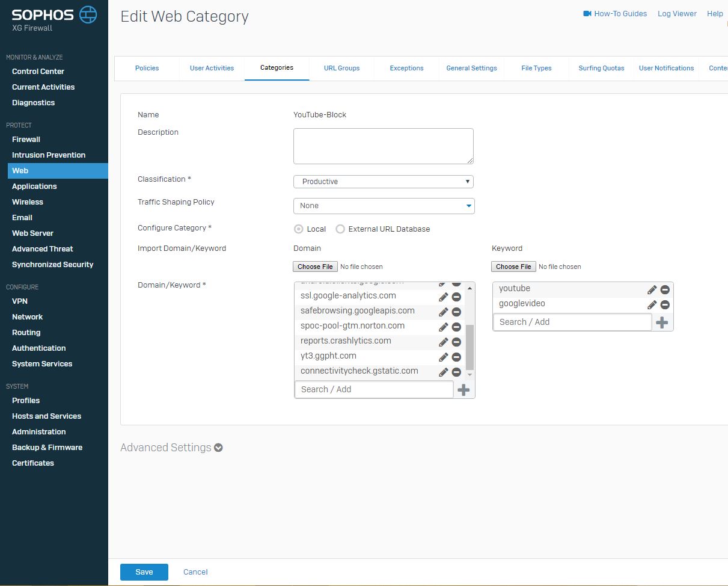Open the Exceptions tab
Image resolution: width=728 pixels, height=586 pixels.
(x=406, y=68)
